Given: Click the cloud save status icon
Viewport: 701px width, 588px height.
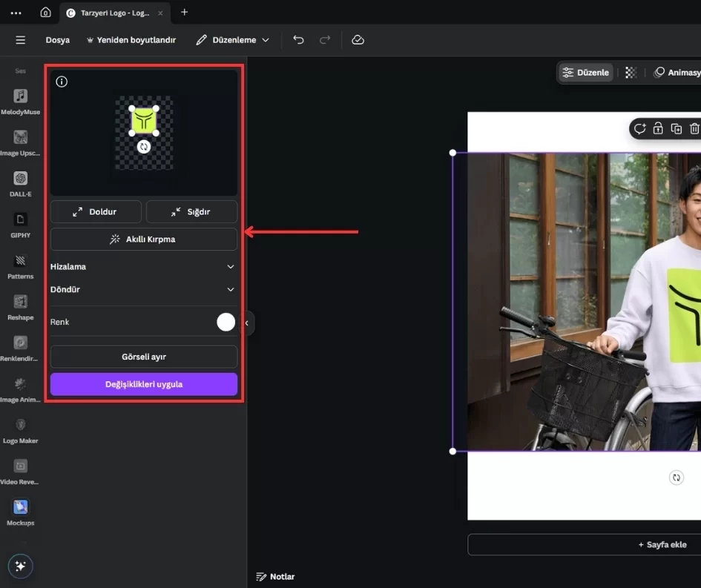Looking at the screenshot, I should [358, 40].
